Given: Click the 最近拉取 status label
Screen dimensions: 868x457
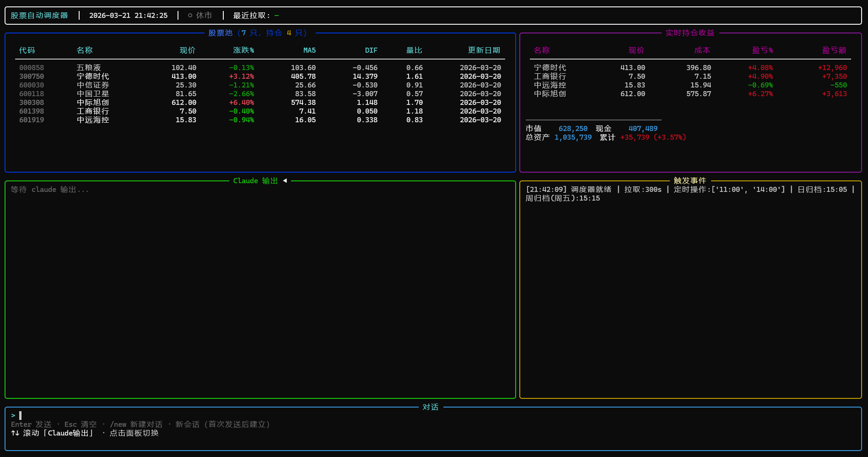Looking at the screenshot, I should click(252, 16).
